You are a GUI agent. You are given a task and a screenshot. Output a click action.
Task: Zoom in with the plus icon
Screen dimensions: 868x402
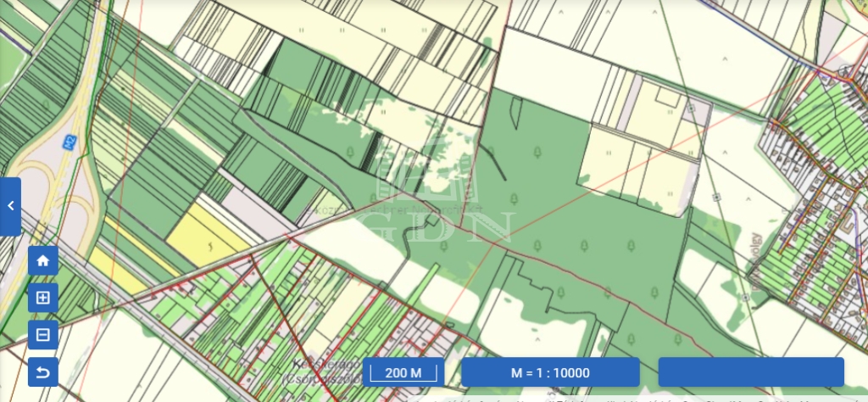pyautogui.click(x=43, y=299)
